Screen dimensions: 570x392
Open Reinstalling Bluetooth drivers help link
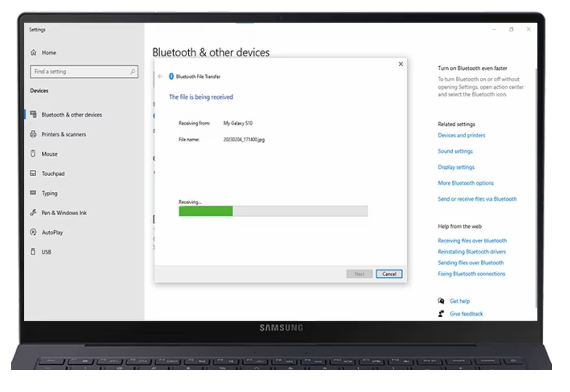pyautogui.click(x=472, y=252)
